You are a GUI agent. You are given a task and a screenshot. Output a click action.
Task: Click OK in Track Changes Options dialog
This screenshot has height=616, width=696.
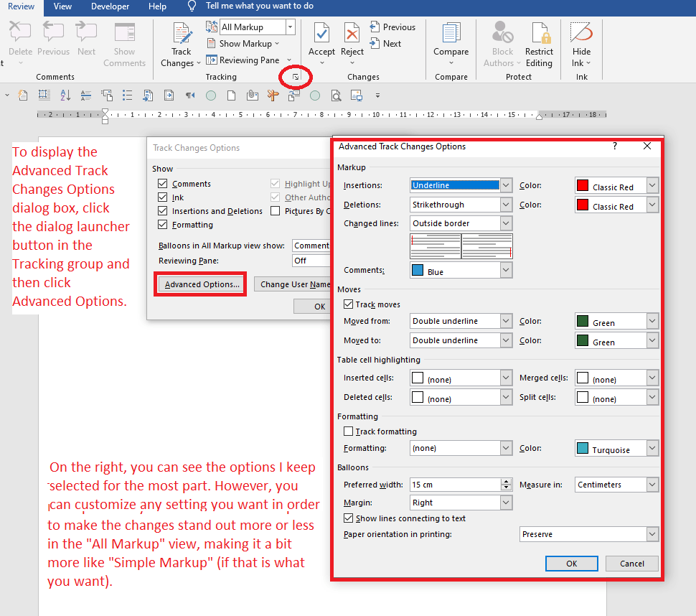coord(313,307)
